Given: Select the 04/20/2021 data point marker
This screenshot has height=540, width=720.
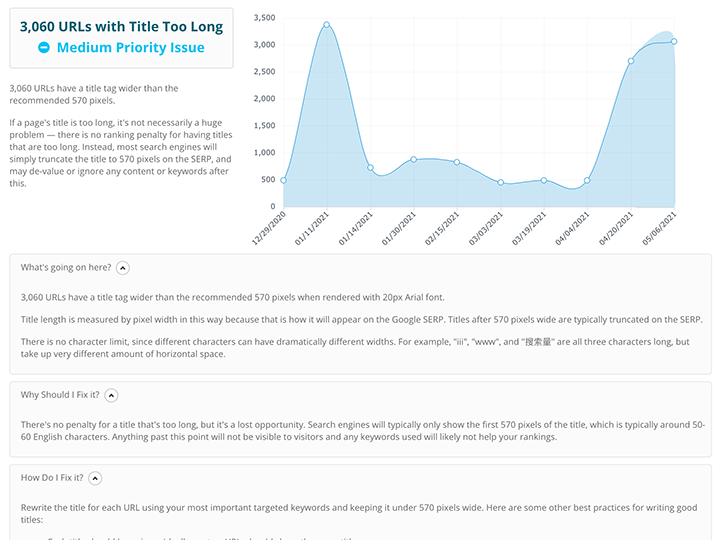Looking at the screenshot, I should (631, 61).
